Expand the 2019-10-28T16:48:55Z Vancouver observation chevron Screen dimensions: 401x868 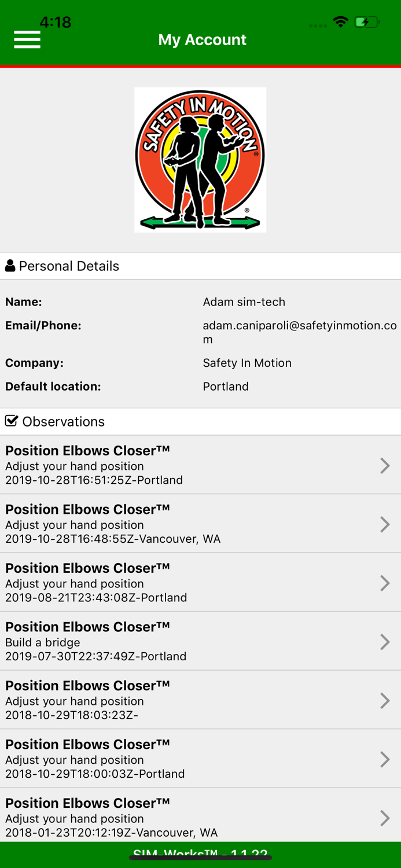pyautogui.click(x=385, y=524)
